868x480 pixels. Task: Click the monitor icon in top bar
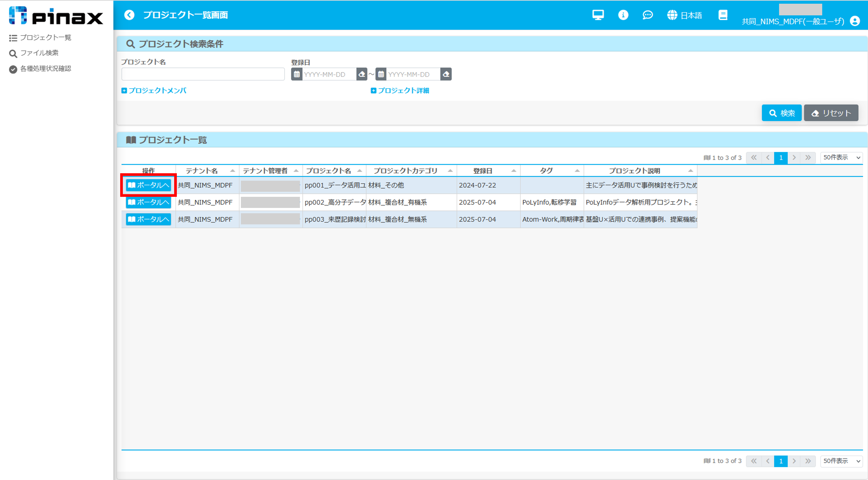coord(598,15)
